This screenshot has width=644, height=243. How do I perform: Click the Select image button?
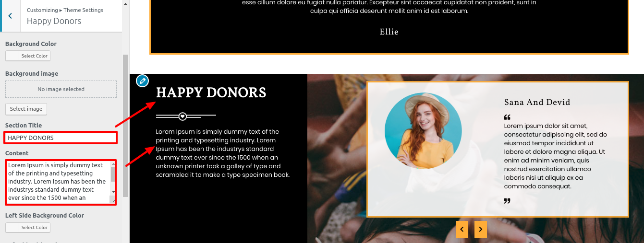[26, 109]
